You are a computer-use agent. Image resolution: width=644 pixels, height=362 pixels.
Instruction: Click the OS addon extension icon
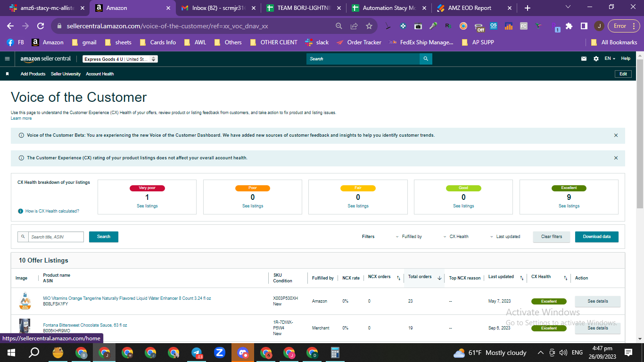tap(494, 26)
